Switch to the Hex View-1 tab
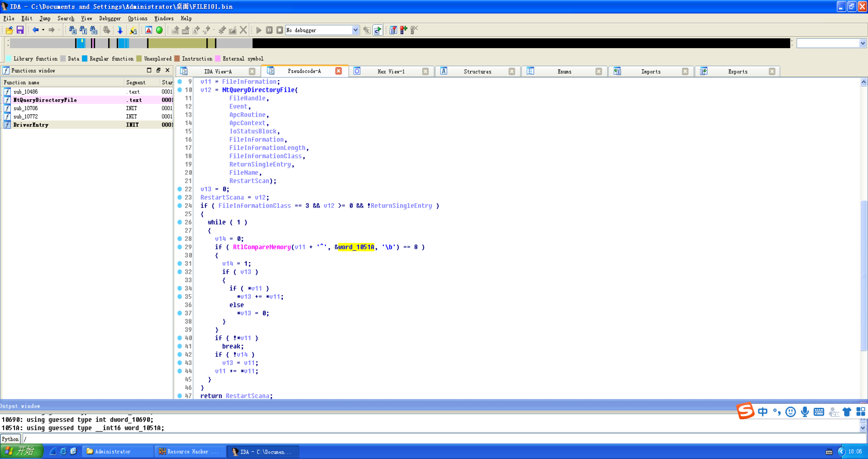Screen dimensions: 868x459 (391, 71)
